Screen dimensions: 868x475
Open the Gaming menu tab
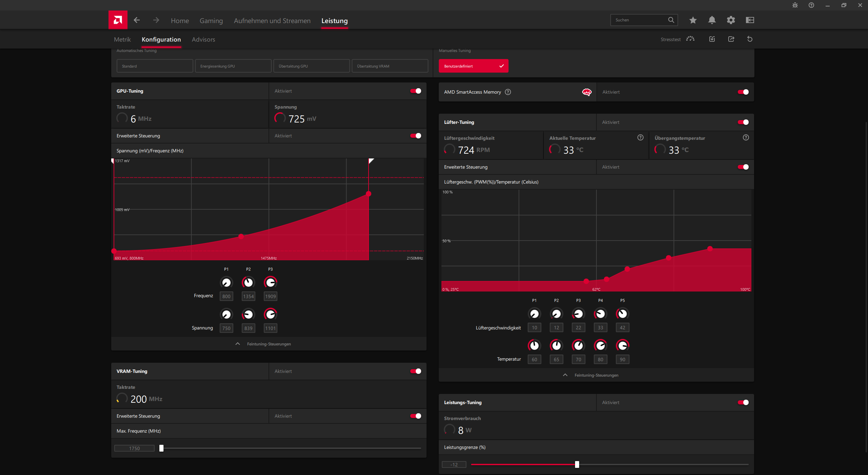[211, 21]
